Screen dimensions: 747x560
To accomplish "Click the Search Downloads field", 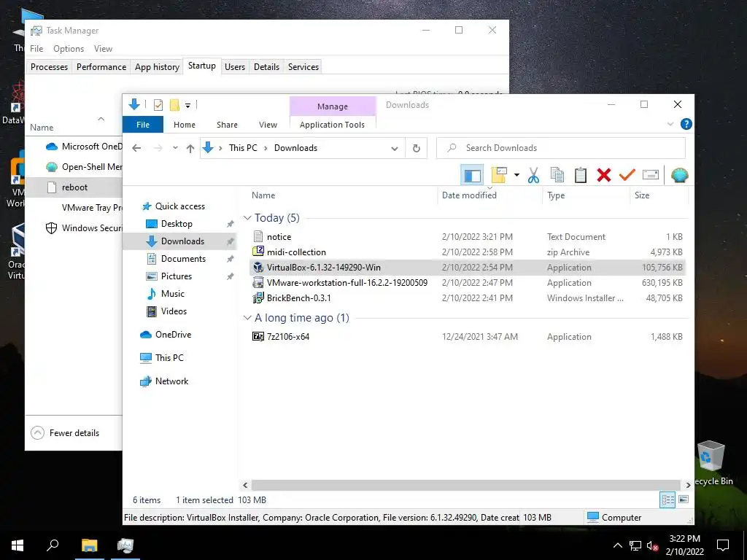I will tap(561, 148).
